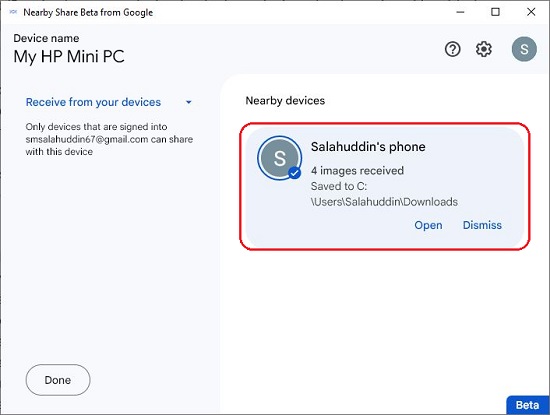Click the Nearby Share app icon in title bar
550x415 pixels.
tap(13, 12)
